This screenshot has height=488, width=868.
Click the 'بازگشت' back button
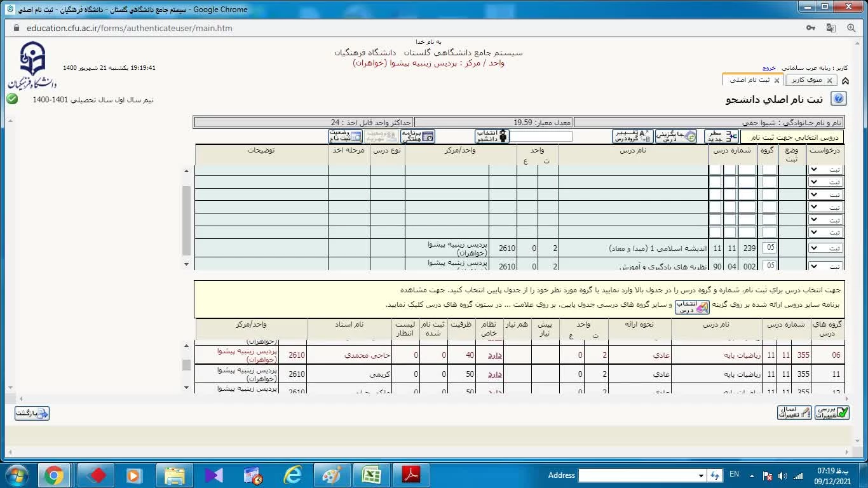point(32,414)
